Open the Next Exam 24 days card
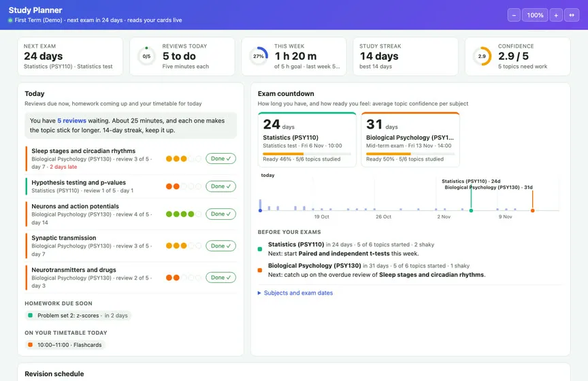This screenshot has height=381, width=588. pos(70,56)
